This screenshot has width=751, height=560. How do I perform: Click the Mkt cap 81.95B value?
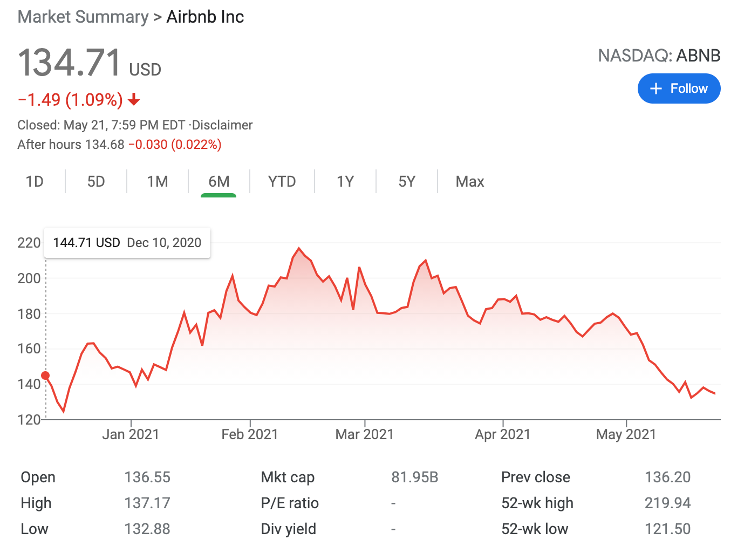tap(415, 477)
